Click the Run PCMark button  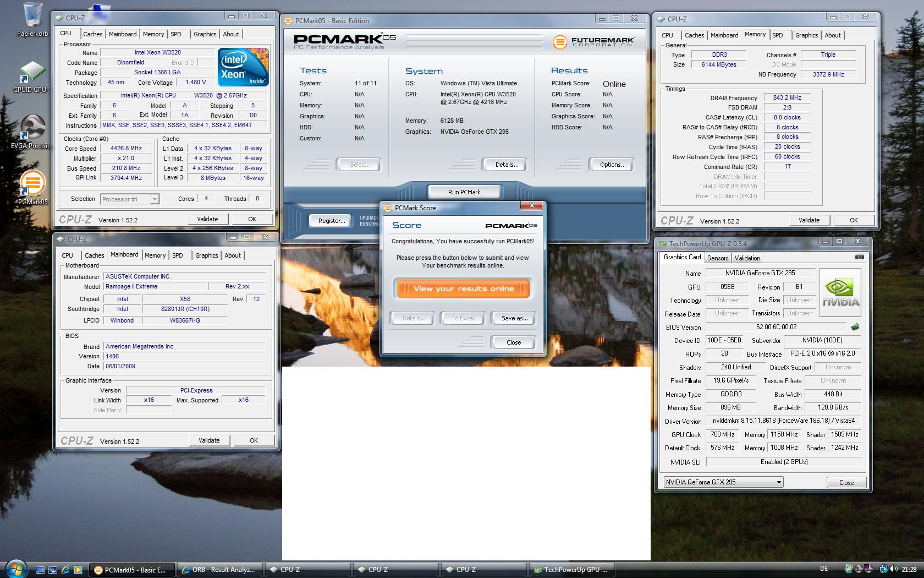464,192
